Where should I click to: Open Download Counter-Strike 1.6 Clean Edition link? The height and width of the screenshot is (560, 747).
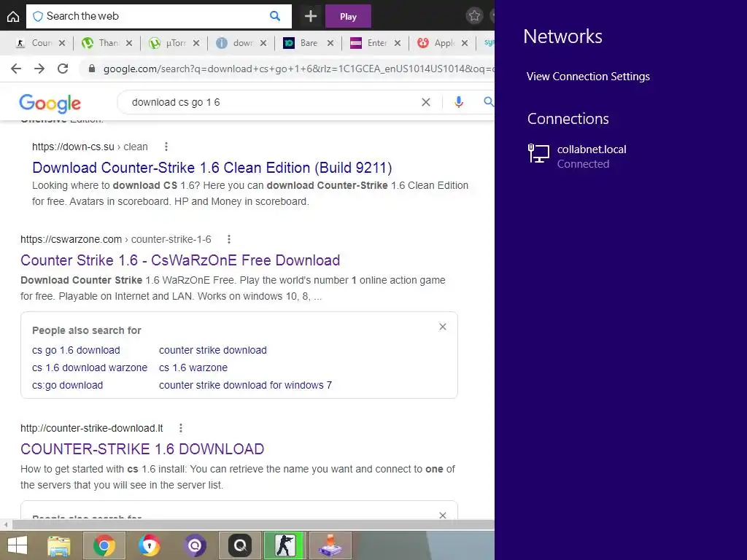[x=212, y=168]
